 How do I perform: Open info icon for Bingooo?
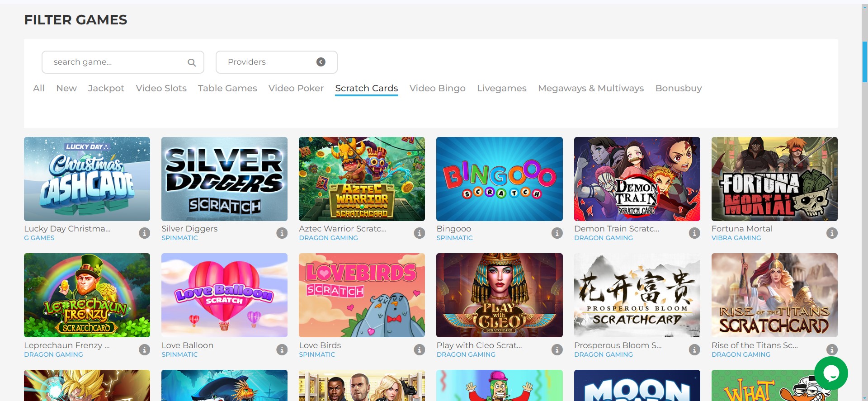(557, 233)
